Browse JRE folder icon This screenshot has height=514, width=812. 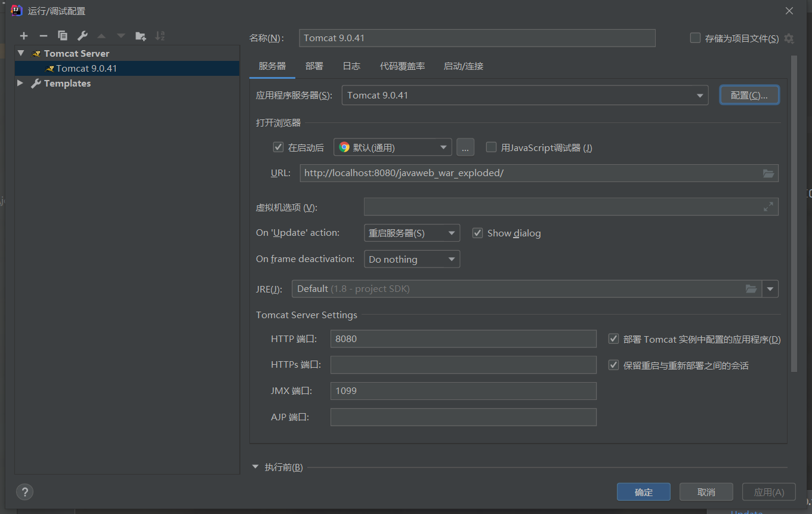click(751, 289)
